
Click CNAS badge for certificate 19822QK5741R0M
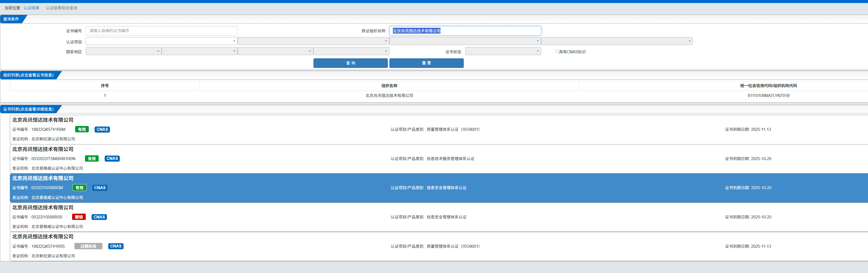[102, 129]
